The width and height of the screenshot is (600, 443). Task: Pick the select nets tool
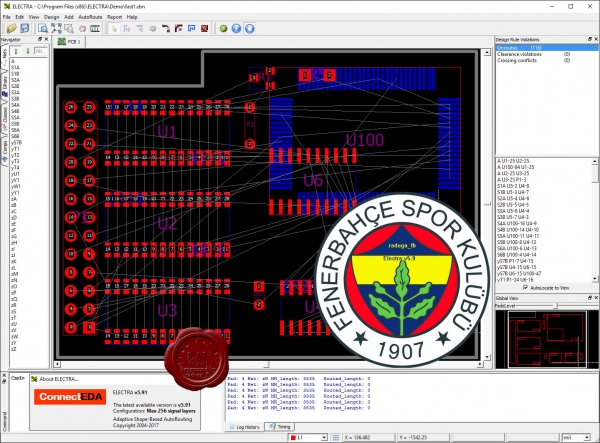(x=140, y=29)
